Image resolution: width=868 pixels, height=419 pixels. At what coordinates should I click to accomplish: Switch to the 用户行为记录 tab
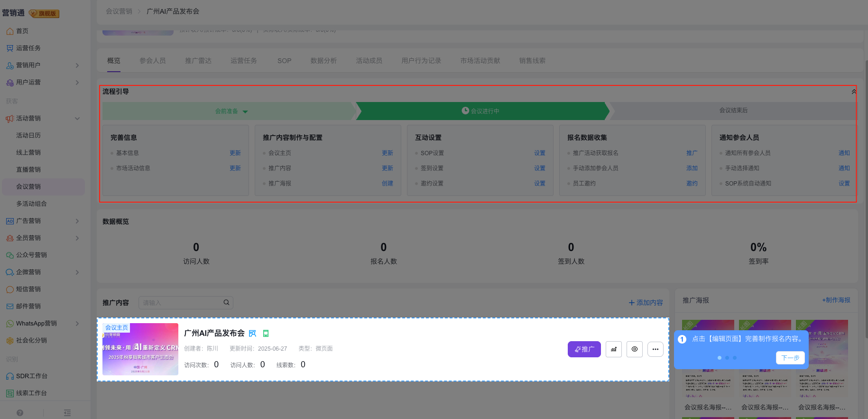422,61
